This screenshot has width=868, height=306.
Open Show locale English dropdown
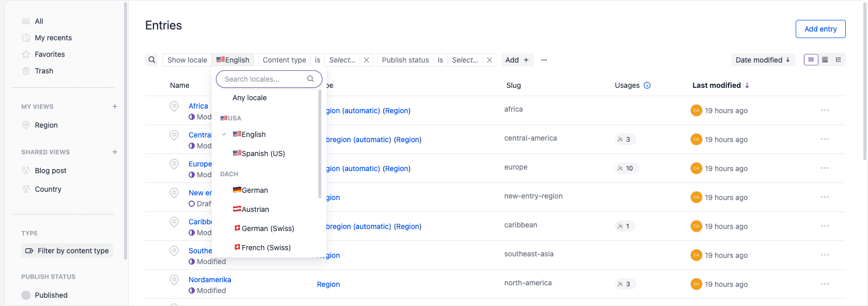click(x=233, y=60)
